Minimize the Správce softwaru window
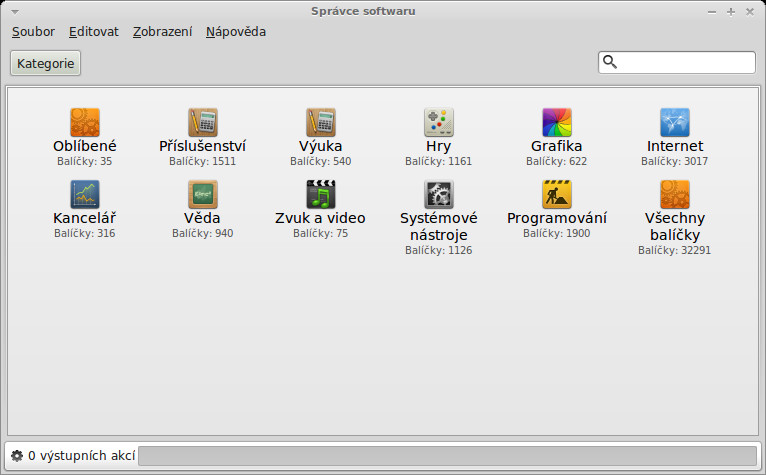This screenshot has width=766, height=475. [x=712, y=12]
